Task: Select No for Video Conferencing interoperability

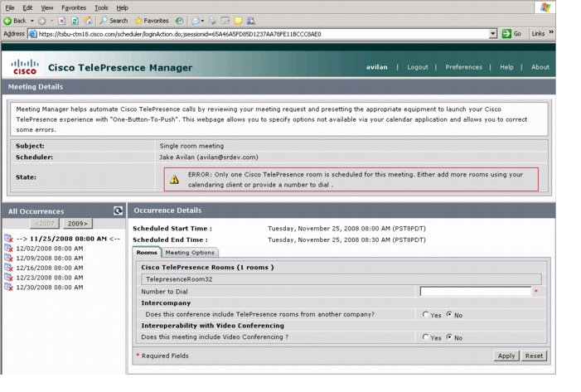Action: coord(449,336)
